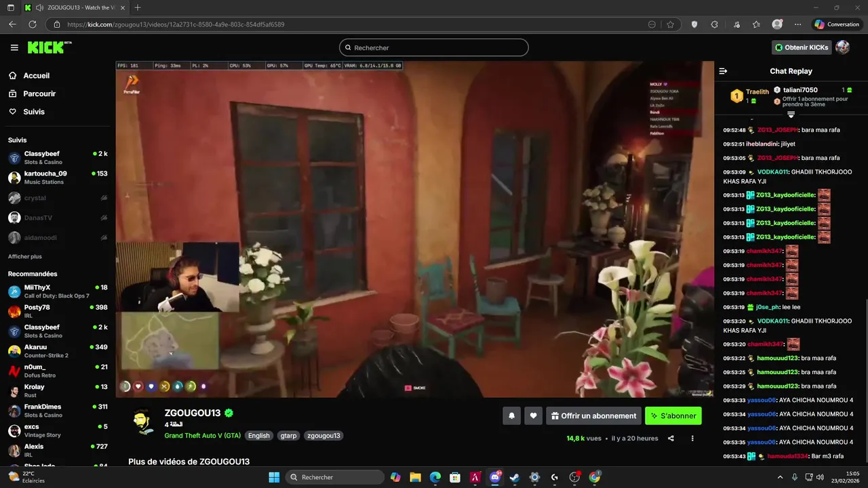Click the ZGOUGOU13 channel avatar
This screenshot has height=488, width=868.
tap(142, 422)
